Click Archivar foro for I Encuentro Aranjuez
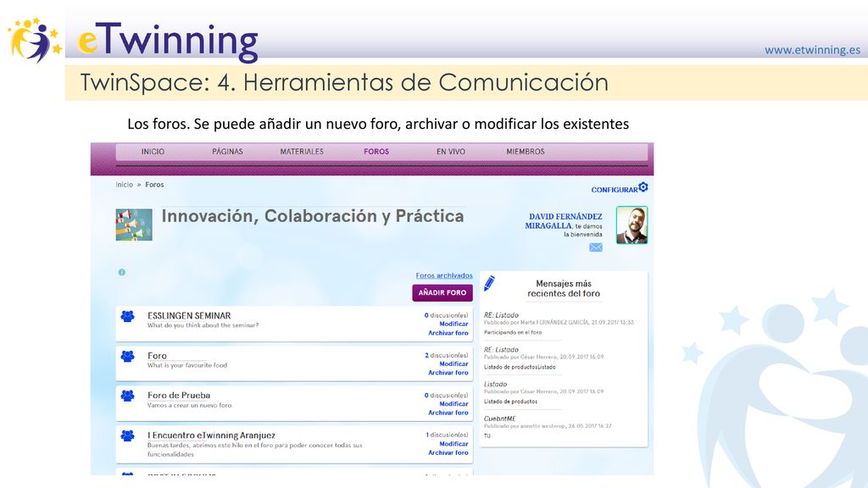The image size is (868, 488). 448,452
